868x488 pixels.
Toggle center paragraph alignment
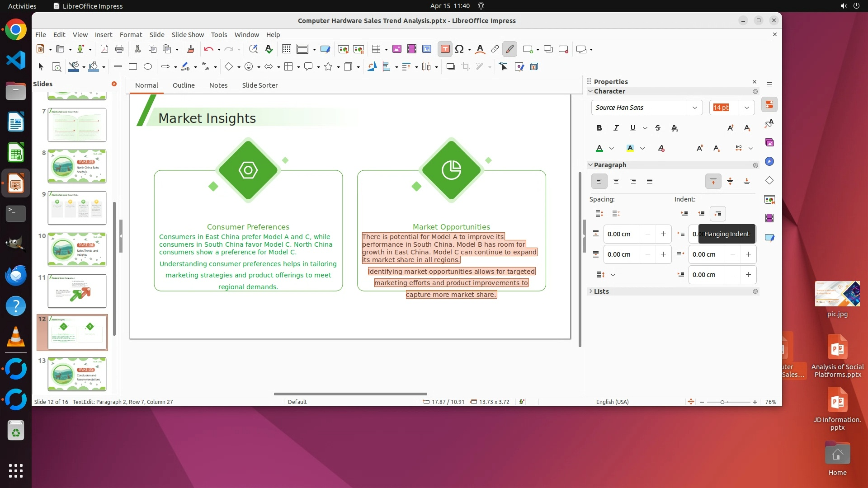point(616,181)
